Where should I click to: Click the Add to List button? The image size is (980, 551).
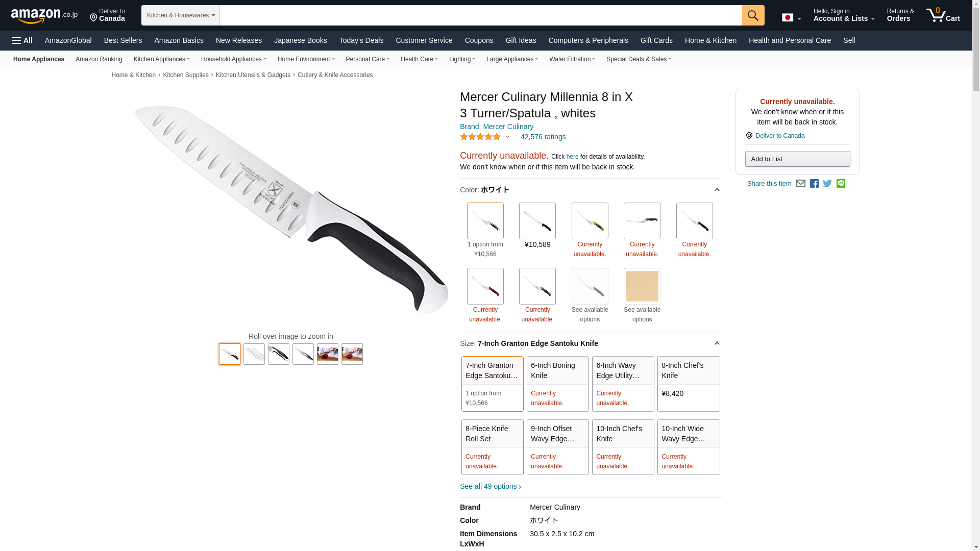[x=797, y=159]
